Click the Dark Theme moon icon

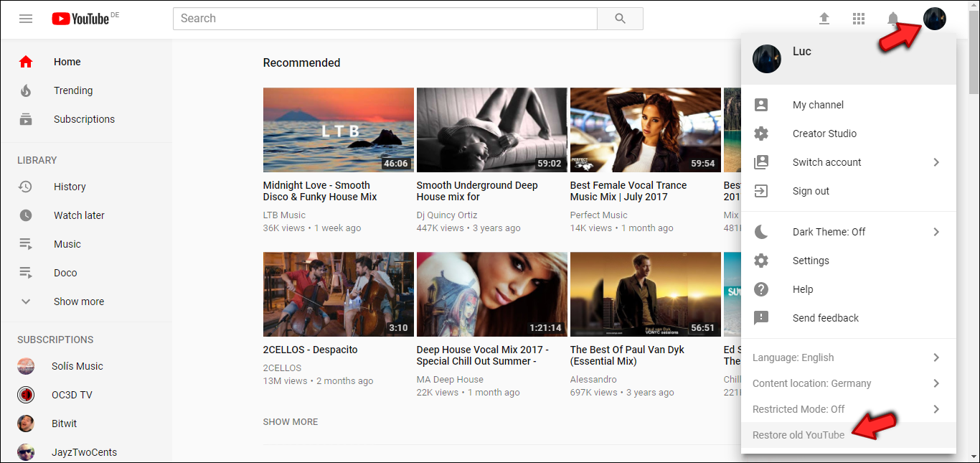point(761,232)
